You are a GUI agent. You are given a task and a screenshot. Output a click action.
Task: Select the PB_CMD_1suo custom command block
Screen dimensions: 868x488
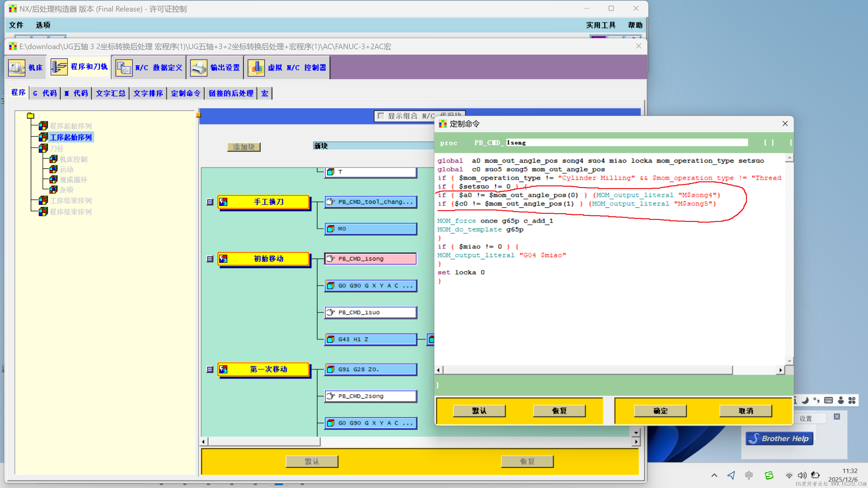(x=370, y=312)
